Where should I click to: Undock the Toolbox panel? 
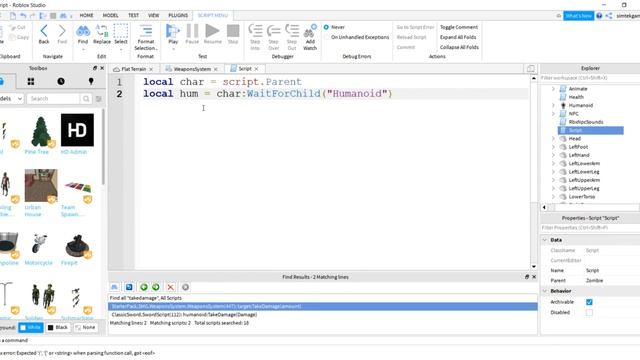click(x=95, y=68)
